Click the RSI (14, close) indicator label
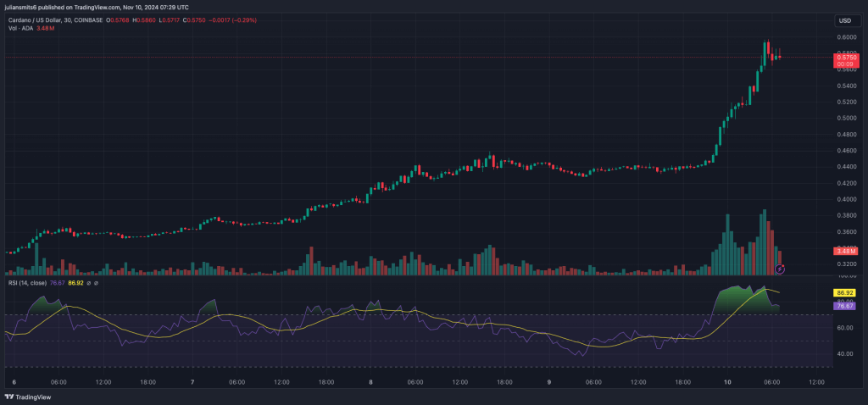The image size is (868, 405). click(x=28, y=283)
